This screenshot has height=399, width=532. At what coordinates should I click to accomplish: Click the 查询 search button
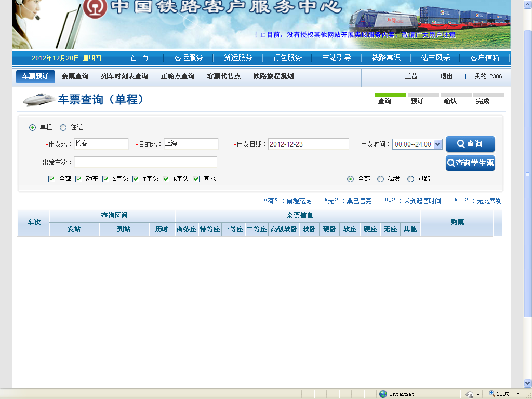[x=470, y=144]
